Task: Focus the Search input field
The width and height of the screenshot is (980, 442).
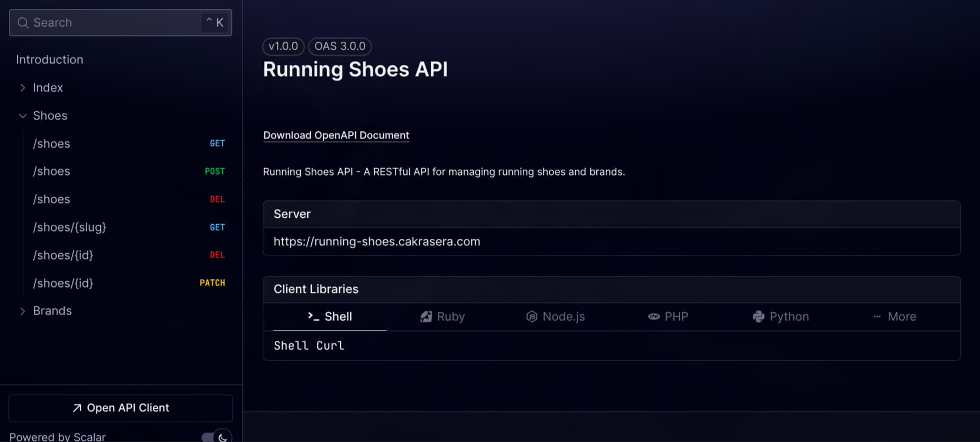Action: coord(121,23)
